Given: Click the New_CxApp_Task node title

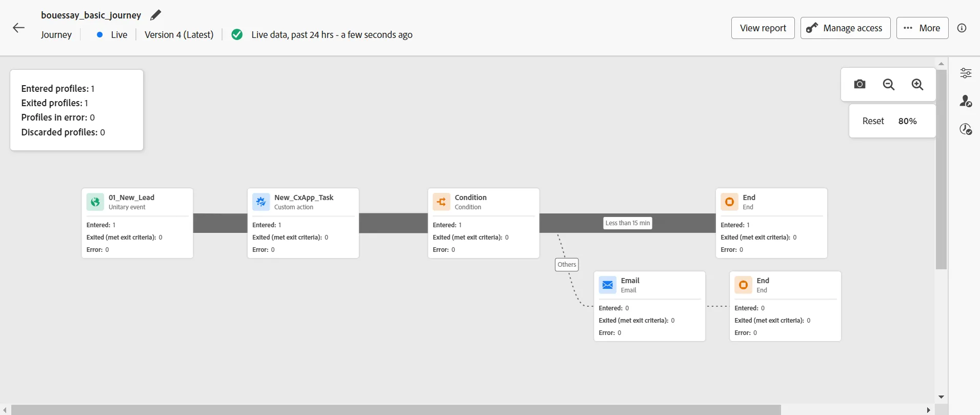Looking at the screenshot, I should (304, 197).
